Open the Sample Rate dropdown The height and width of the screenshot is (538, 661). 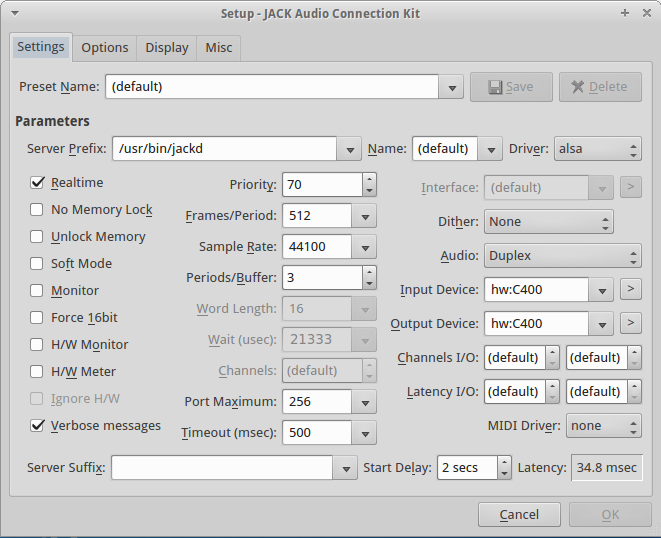(365, 247)
